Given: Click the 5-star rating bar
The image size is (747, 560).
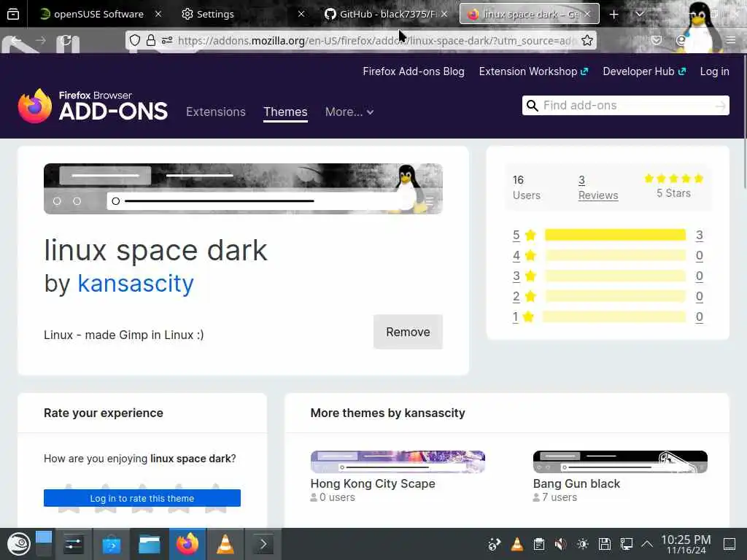Looking at the screenshot, I should [615, 235].
